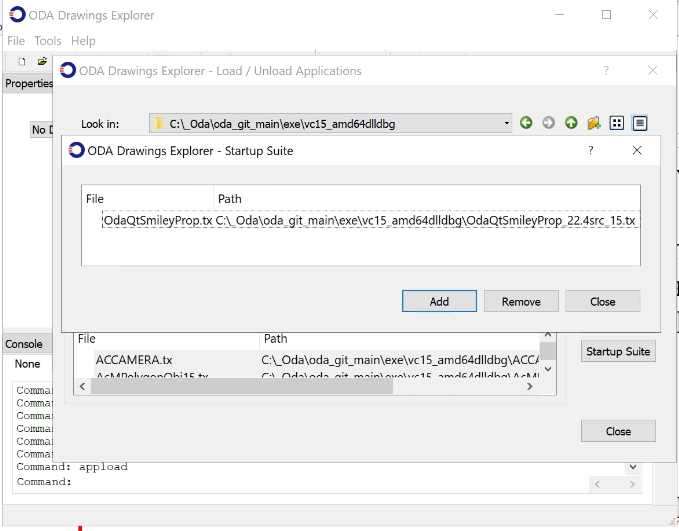Click the Properties panel title
Viewport: 679px width, 531px height.
(29, 83)
